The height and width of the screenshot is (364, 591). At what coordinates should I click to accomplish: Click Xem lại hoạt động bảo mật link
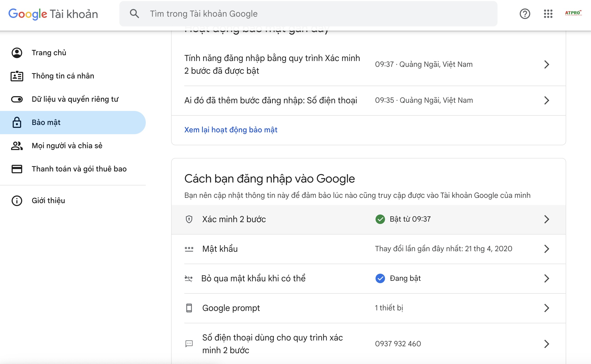point(231,130)
